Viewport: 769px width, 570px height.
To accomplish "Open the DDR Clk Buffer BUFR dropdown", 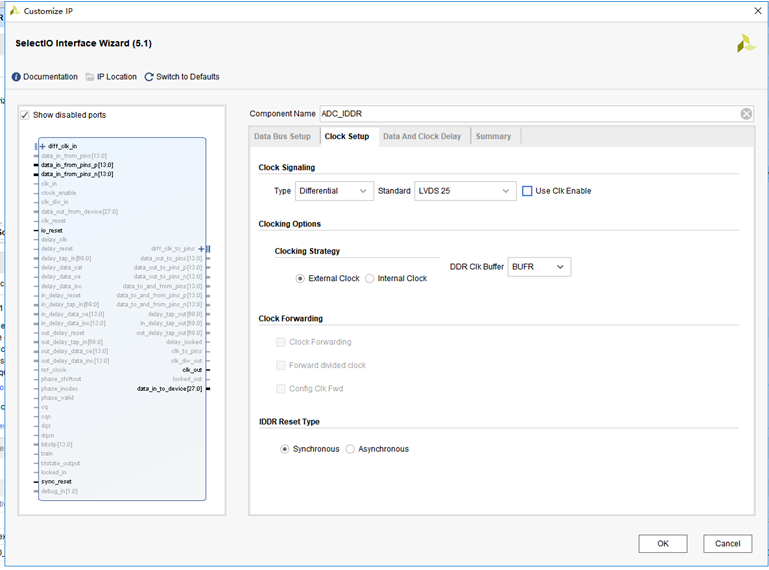I will 539,267.
